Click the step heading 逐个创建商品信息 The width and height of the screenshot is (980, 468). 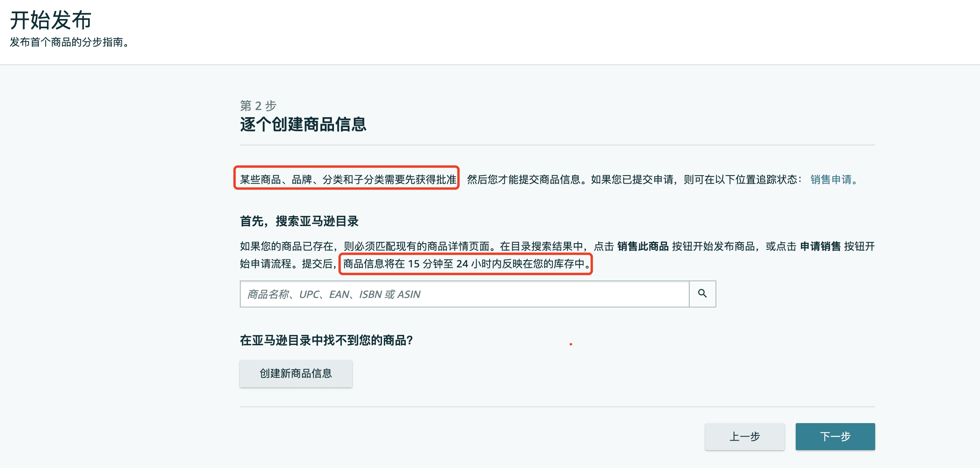click(x=304, y=124)
